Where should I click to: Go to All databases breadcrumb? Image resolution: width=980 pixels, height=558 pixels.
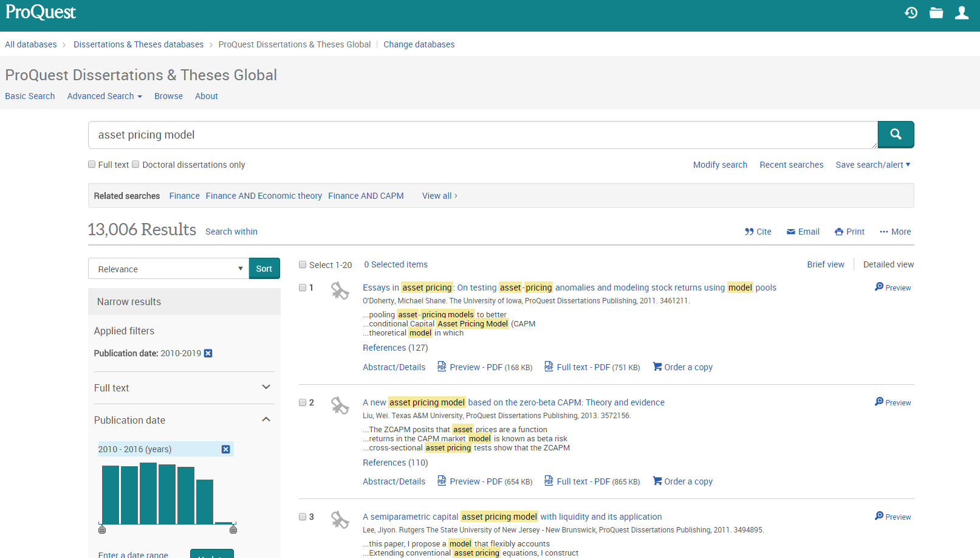click(31, 44)
